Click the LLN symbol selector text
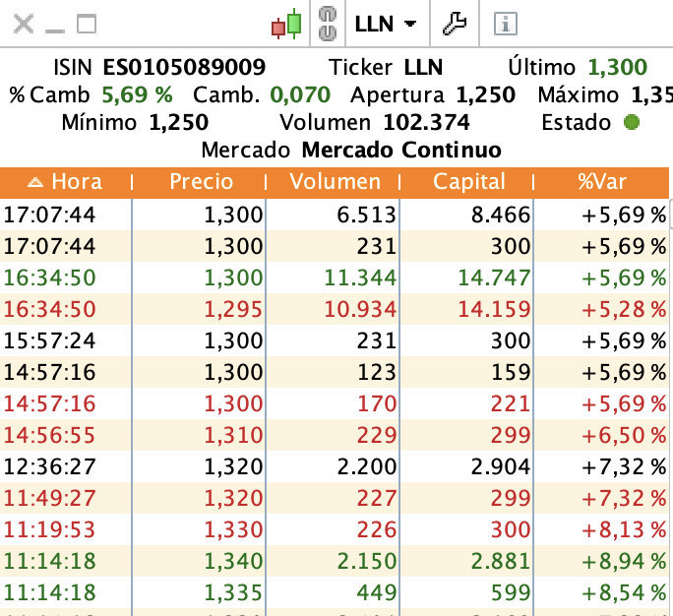 coord(374,24)
